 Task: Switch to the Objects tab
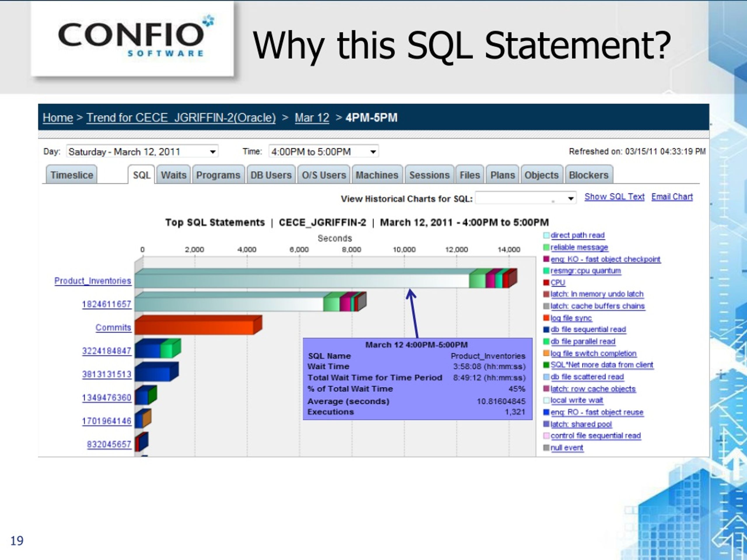click(541, 175)
